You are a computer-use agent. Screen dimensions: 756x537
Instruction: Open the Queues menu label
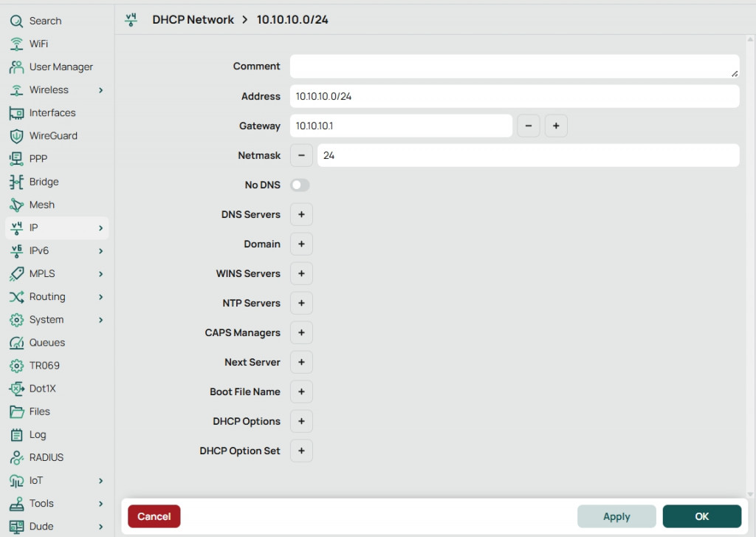[x=47, y=343]
